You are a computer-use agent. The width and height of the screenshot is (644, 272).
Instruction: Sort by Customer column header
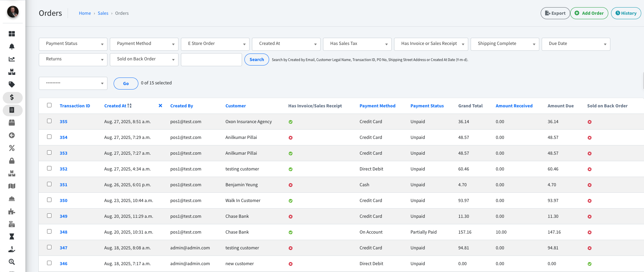[235, 106]
